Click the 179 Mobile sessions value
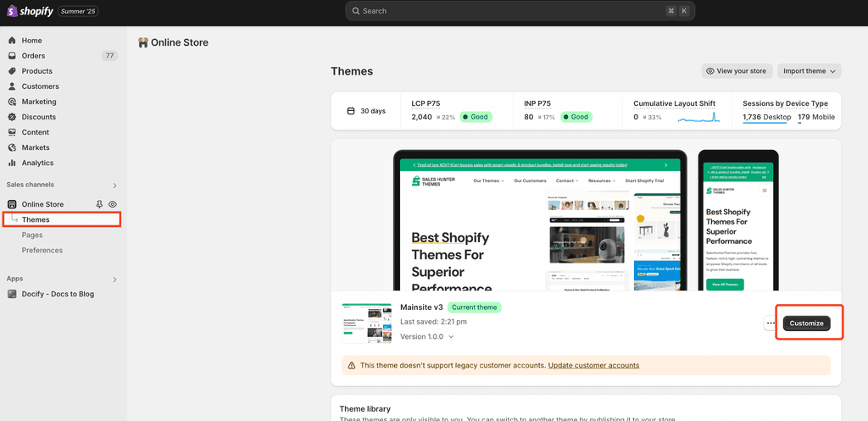The height and width of the screenshot is (421, 868). (816, 117)
